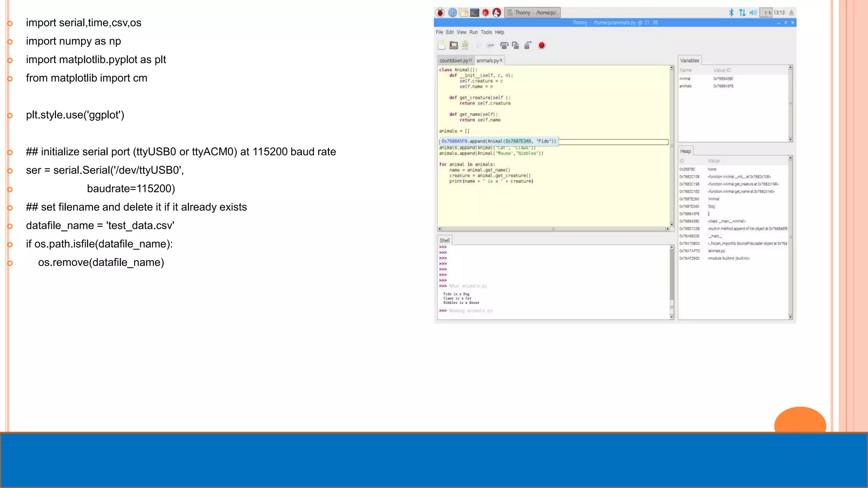Viewport: 868px width, 488px height.
Task: Click the Shell panel tab
Action: tap(444, 240)
